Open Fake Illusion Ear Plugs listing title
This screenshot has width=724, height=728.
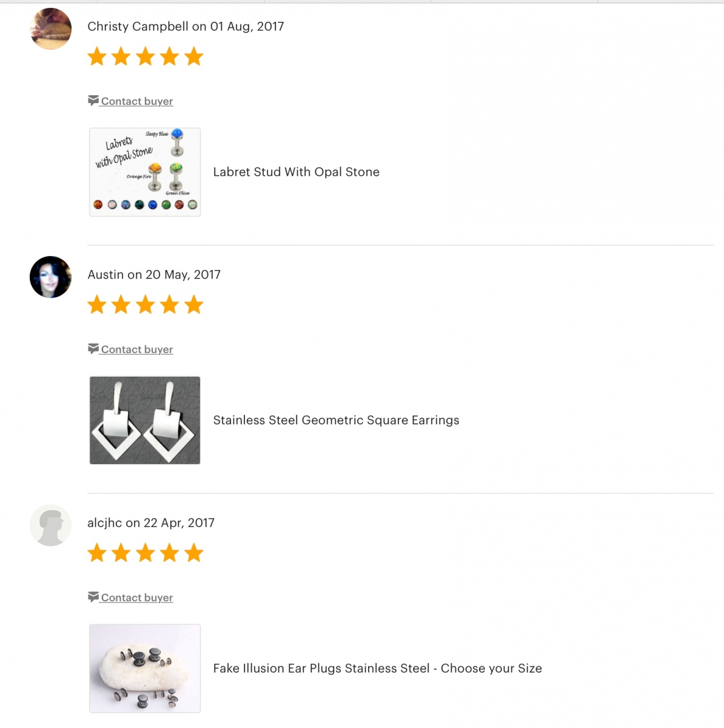click(x=377, y=668)
